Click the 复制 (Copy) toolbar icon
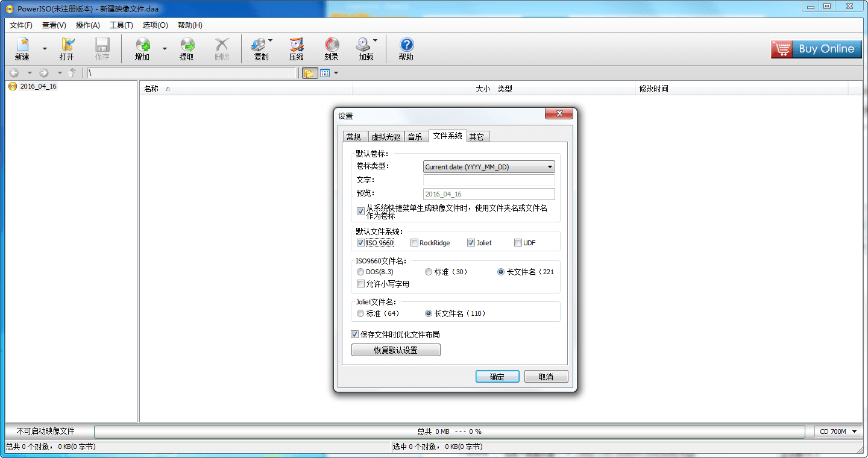Image resolution: width=868 pixels, height=458 pixels. coord(262,49)
